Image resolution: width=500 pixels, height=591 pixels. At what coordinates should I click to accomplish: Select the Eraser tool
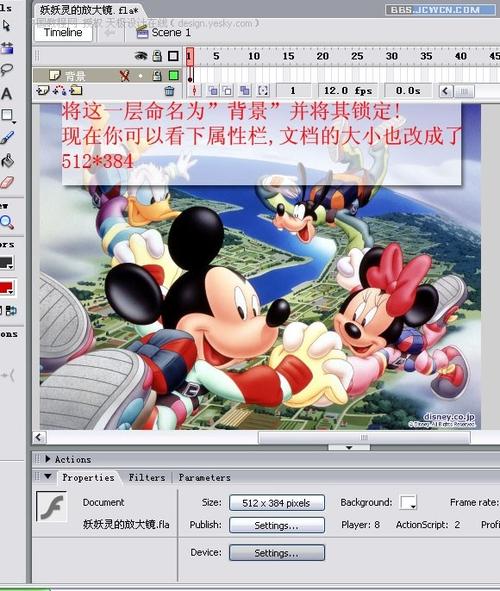coord(7,183)
